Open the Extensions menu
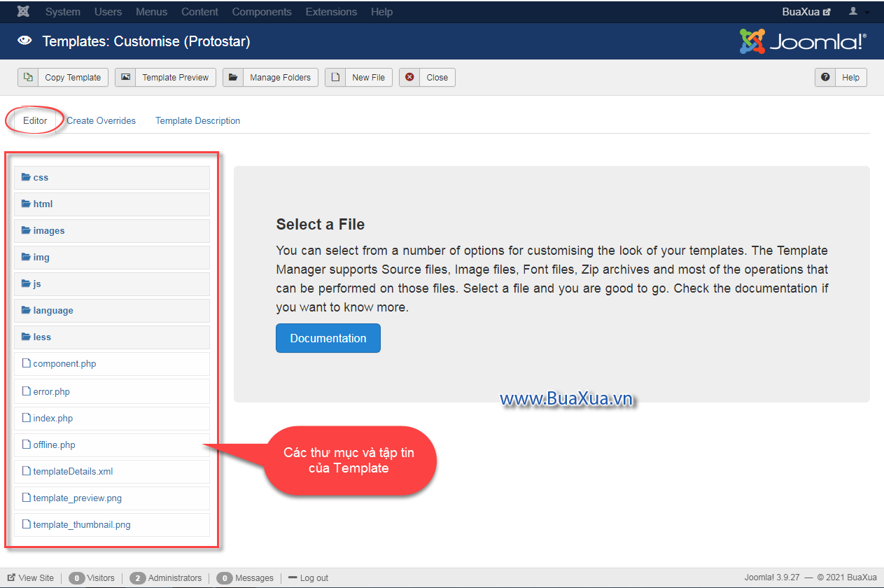The height and width of the screenshot is (588, 884). (331, 12)
